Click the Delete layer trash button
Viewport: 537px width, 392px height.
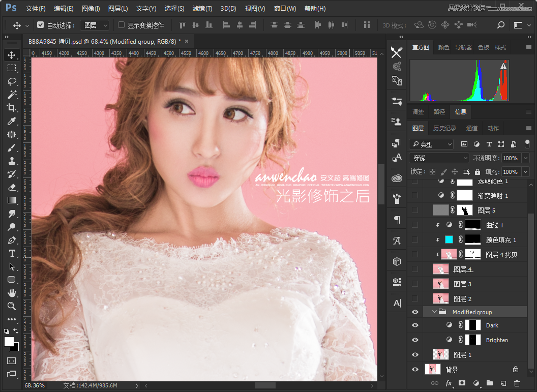tap(517, 383)
